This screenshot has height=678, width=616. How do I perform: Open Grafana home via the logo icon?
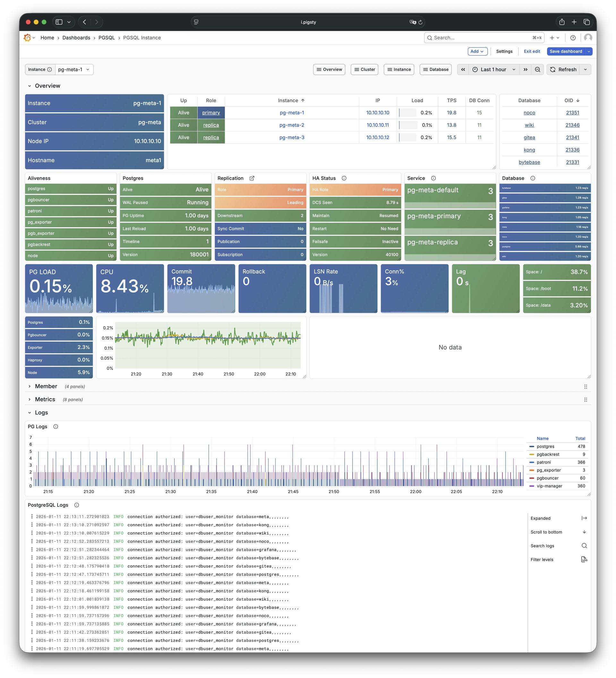[x=28, y=37]
